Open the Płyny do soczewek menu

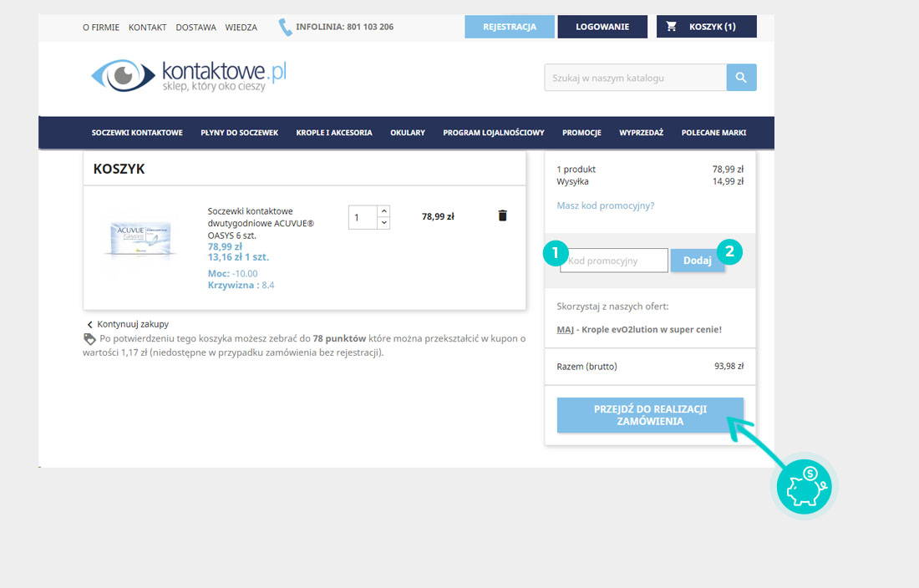239,133
